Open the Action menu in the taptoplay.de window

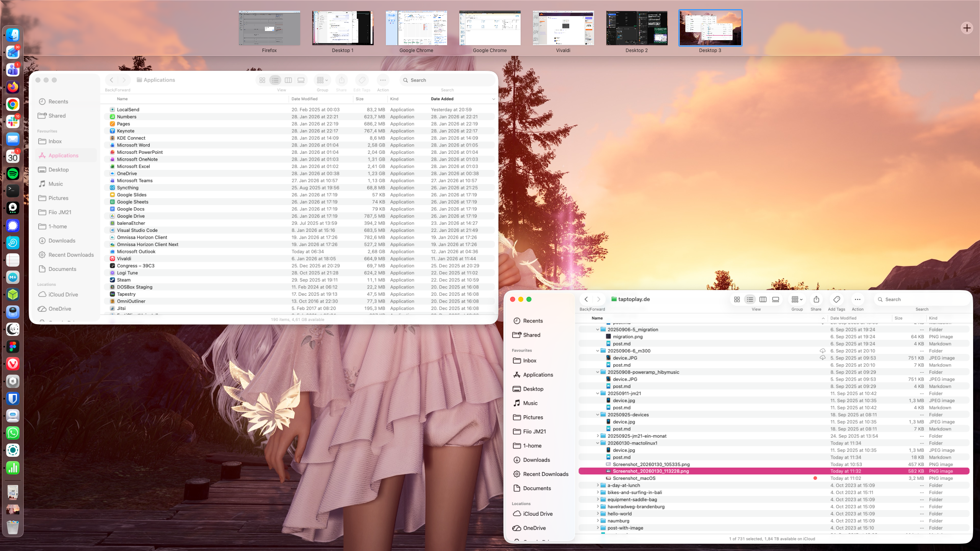click(857, 300)
